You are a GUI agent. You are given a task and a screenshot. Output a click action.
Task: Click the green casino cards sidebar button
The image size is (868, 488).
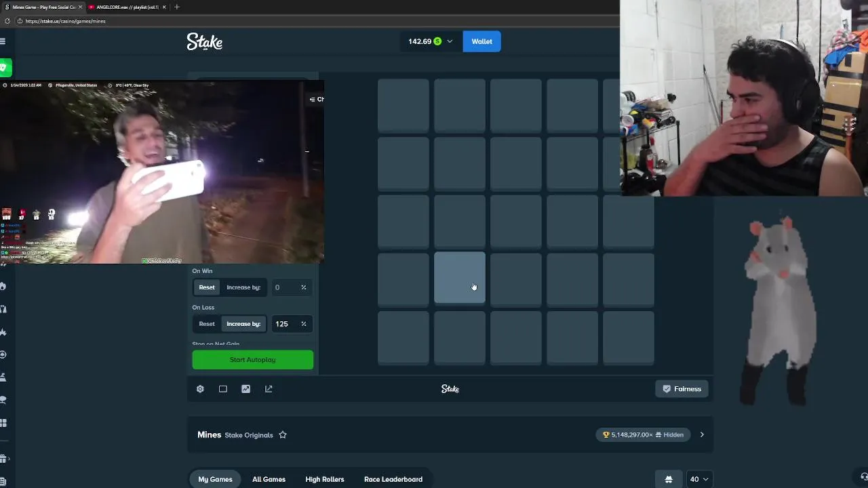point(4,68)
